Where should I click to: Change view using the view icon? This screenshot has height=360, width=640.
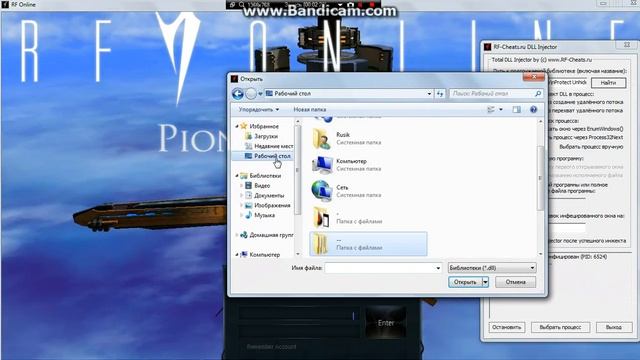pos(491,109)
